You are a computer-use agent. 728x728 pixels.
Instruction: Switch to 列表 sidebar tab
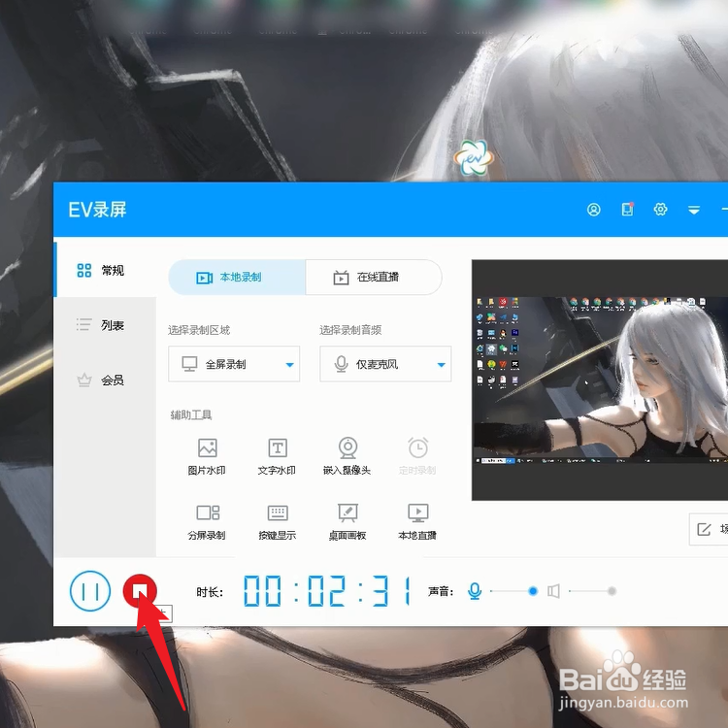[105, 325]
